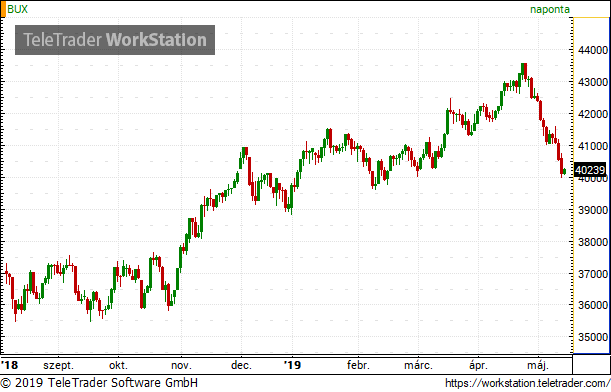Click the 37000 price axis label
The height and width of the screenshot is (392, 611).
593,274
